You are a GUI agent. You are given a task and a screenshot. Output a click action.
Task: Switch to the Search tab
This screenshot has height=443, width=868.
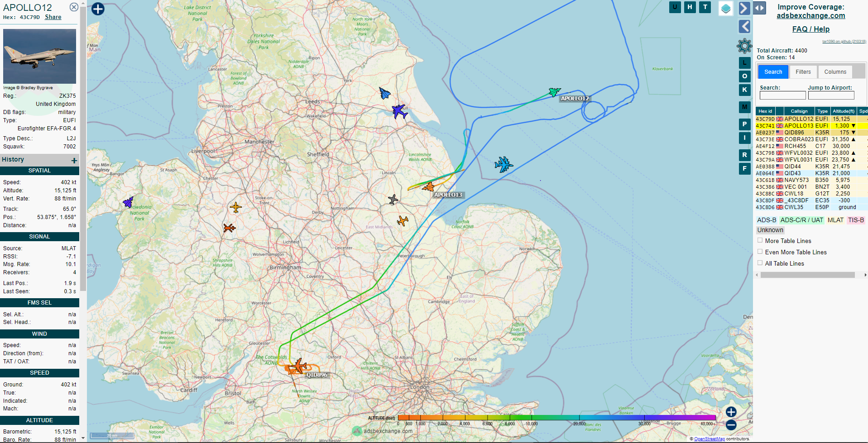tap(773, 72)
